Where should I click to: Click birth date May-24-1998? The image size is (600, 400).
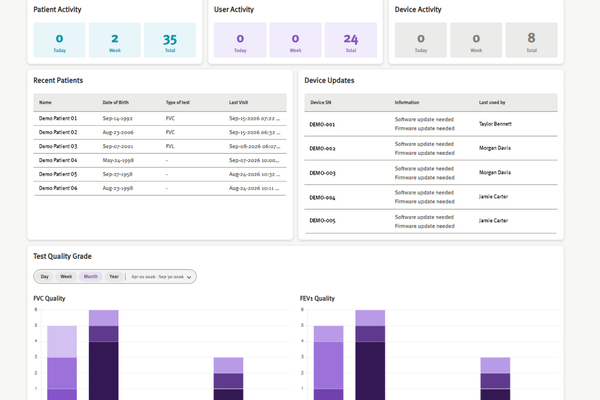[118, 160]
